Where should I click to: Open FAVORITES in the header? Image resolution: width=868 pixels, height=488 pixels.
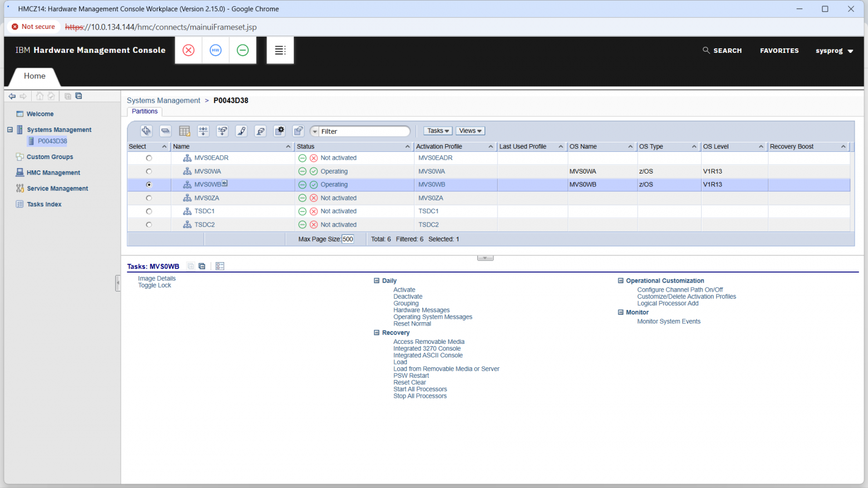point(779,51)
